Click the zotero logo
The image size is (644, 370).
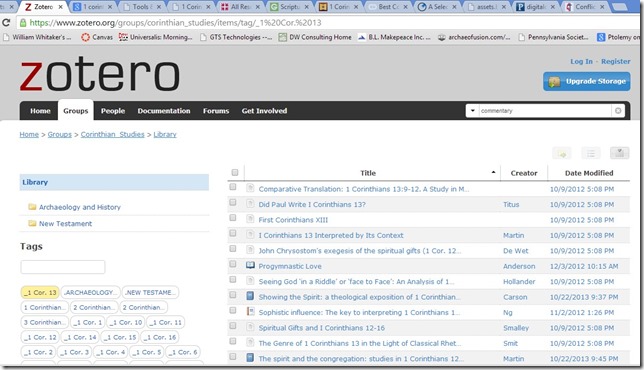click(x=100, y=75)
